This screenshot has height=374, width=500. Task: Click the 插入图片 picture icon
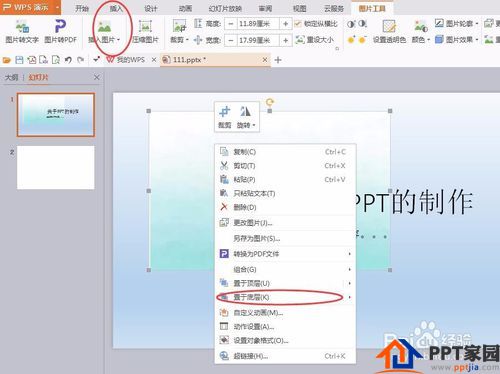point(104,26)
